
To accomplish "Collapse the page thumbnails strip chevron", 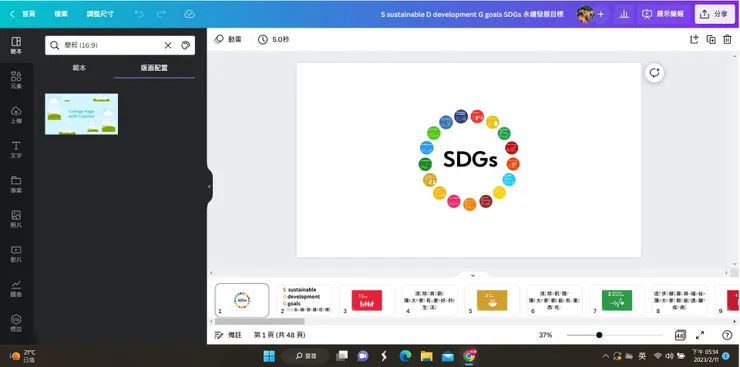I will (473, 275).
